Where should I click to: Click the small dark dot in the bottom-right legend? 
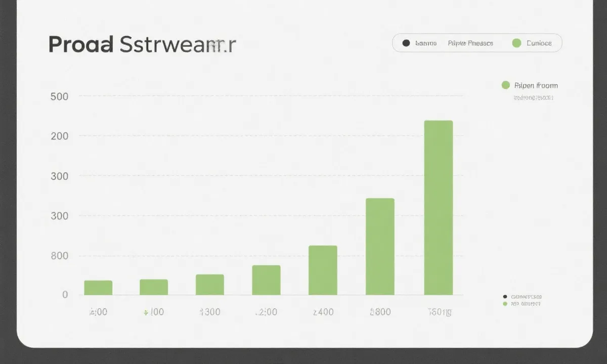(504, 297)
